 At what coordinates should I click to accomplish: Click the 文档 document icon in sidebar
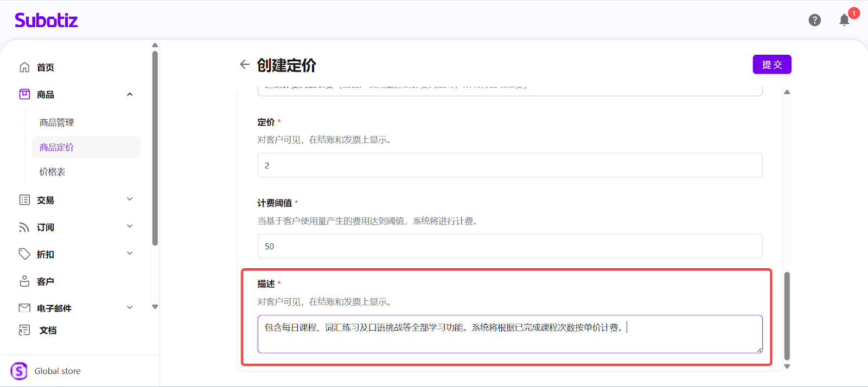(x=24, y=330)
